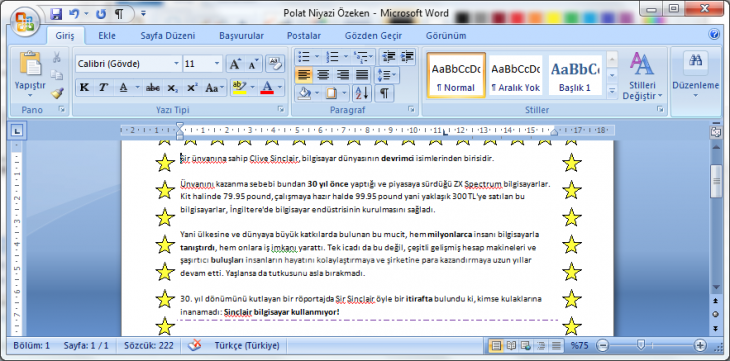
Task: Open the multilevel list dropdown
Action: [x=371, y=57]
